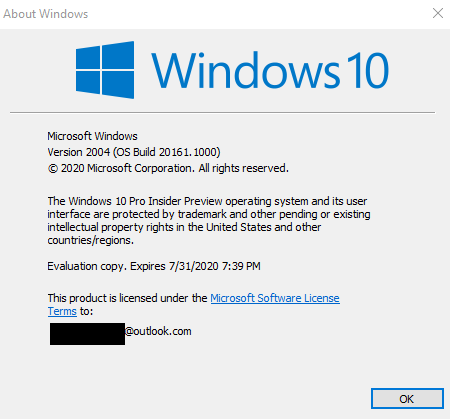
Task: Click the 'About Windows' title text
Action: coord(46,14)
